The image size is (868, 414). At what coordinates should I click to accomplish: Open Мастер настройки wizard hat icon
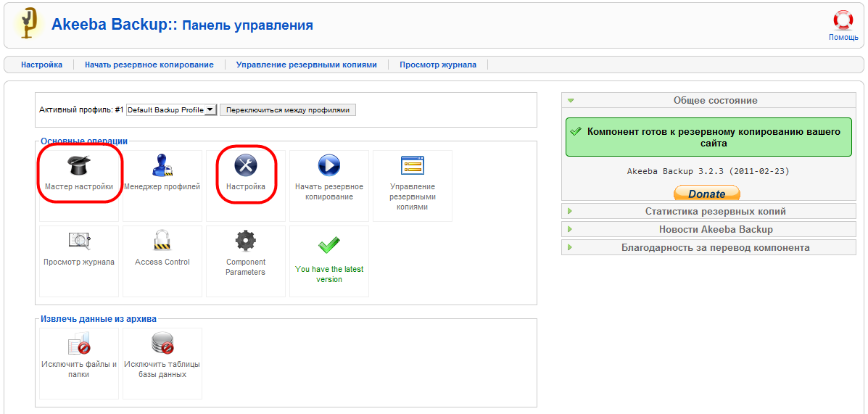pyautogui.click(x=79, y=165)
